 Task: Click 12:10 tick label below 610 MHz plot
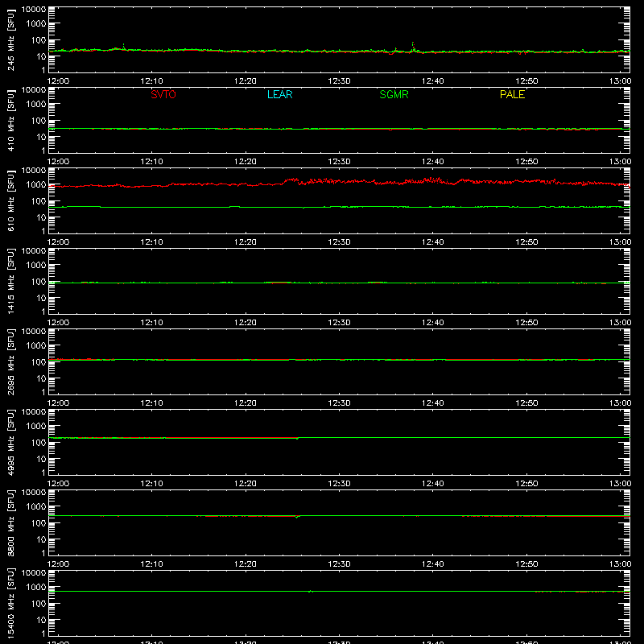point(151,242)
